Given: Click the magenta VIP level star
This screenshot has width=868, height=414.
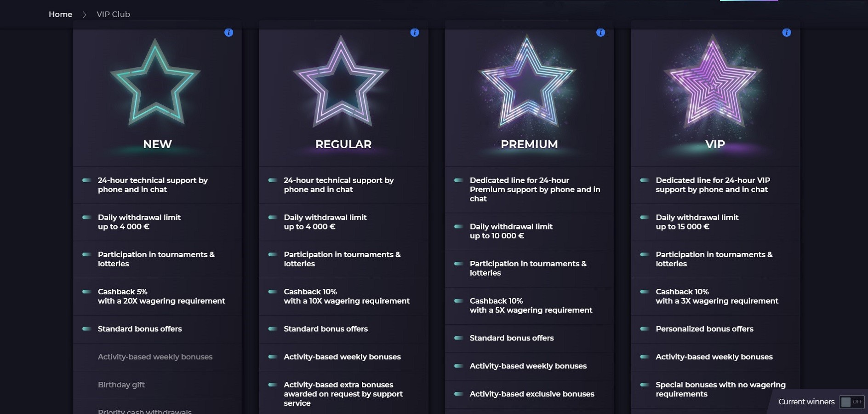Looking at the screenshot, I should (713, 83).
